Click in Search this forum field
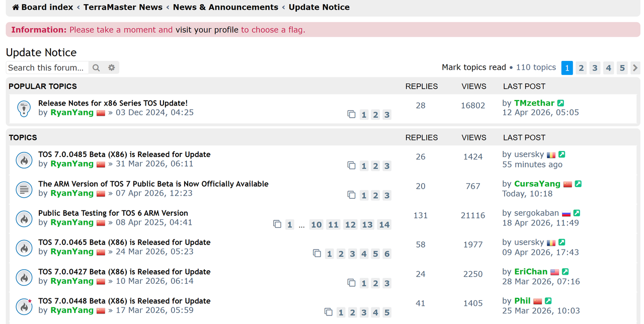Image resolution: width=644 pixels, height=324 pixels. point(47,67)
